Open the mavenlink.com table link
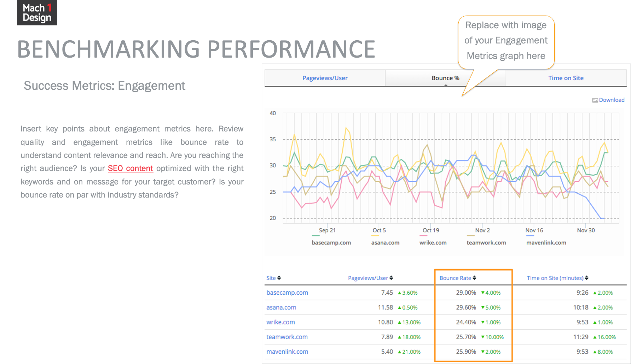631x364 pixels. point(287,352)
